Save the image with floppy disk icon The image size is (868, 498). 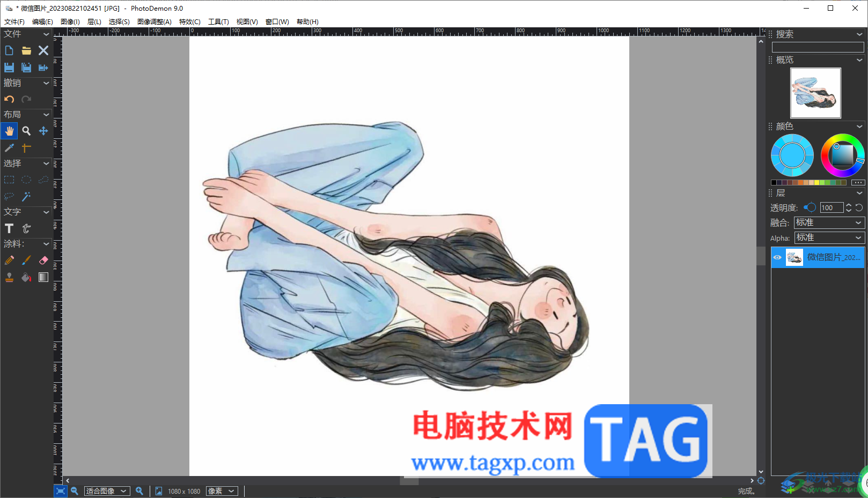[9, 68]
